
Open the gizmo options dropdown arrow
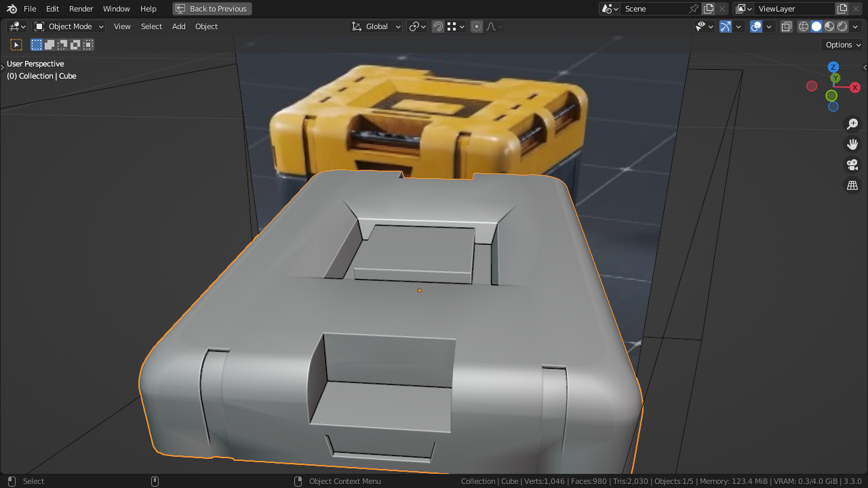click(738, 26)
